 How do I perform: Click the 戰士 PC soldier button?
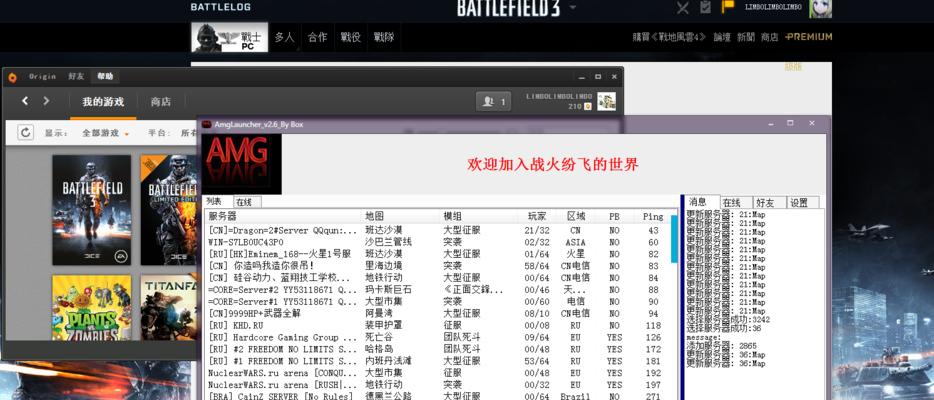coord(229,38)
